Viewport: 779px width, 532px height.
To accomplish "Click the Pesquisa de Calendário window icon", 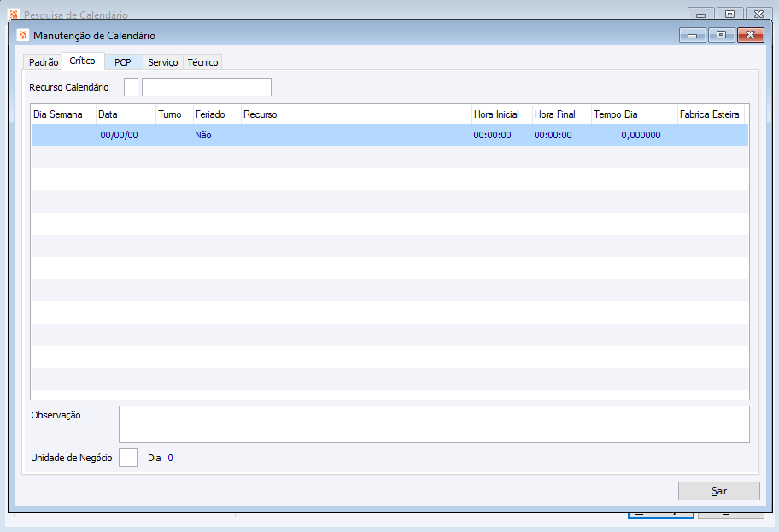I will pyautogui.click(x=14, y=15).
